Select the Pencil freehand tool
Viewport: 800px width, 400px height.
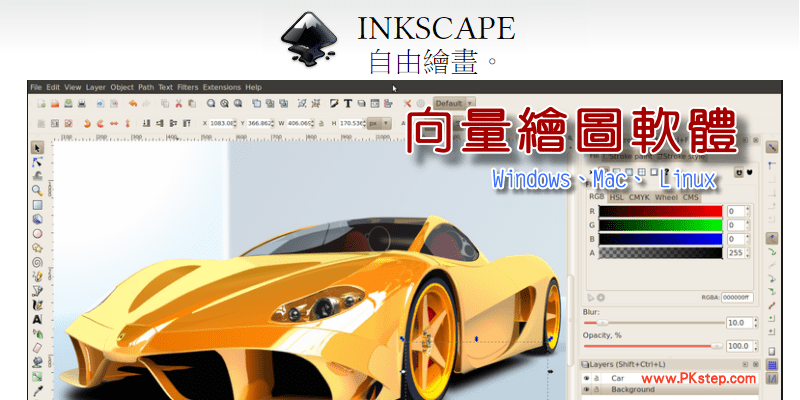[37, 277]
